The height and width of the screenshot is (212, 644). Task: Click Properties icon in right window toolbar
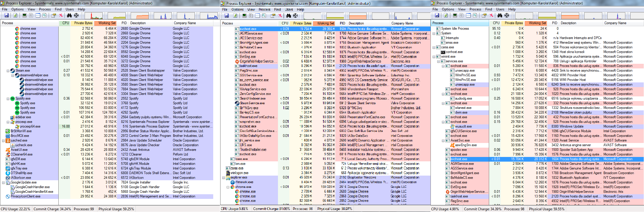(484, 15)
